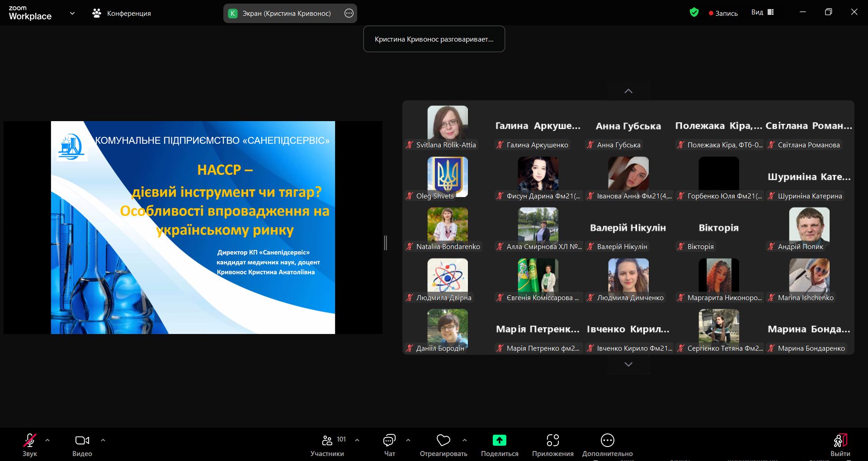Viewport: 868px width, 461px height.
Task: Click the Выйти leave meeting icon
Action: tap(840, 440)
